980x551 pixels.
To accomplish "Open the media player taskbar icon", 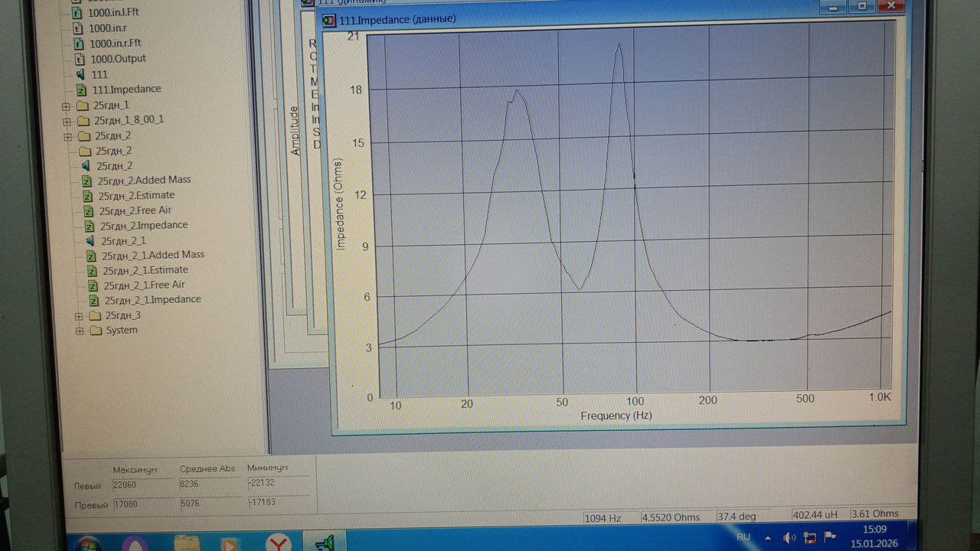I will click(229, 545).
